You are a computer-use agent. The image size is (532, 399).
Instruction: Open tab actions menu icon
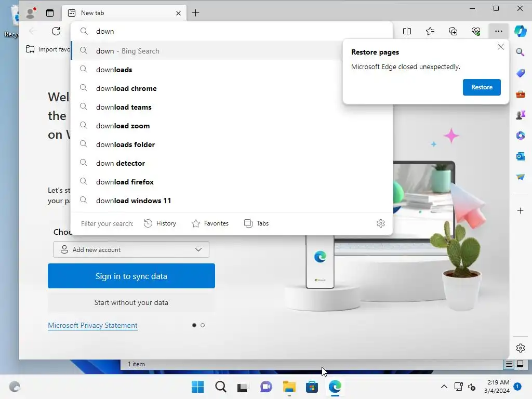[50, 13]
